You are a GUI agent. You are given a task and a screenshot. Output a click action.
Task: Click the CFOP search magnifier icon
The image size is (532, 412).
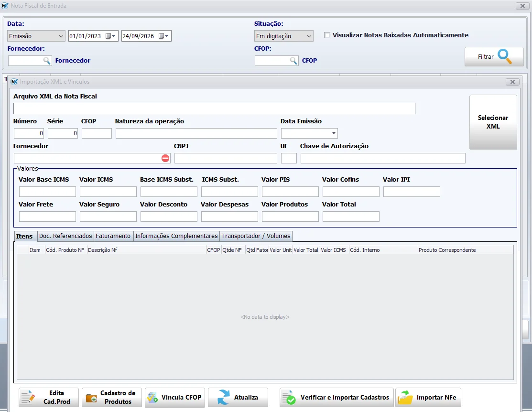click(293, 61)
